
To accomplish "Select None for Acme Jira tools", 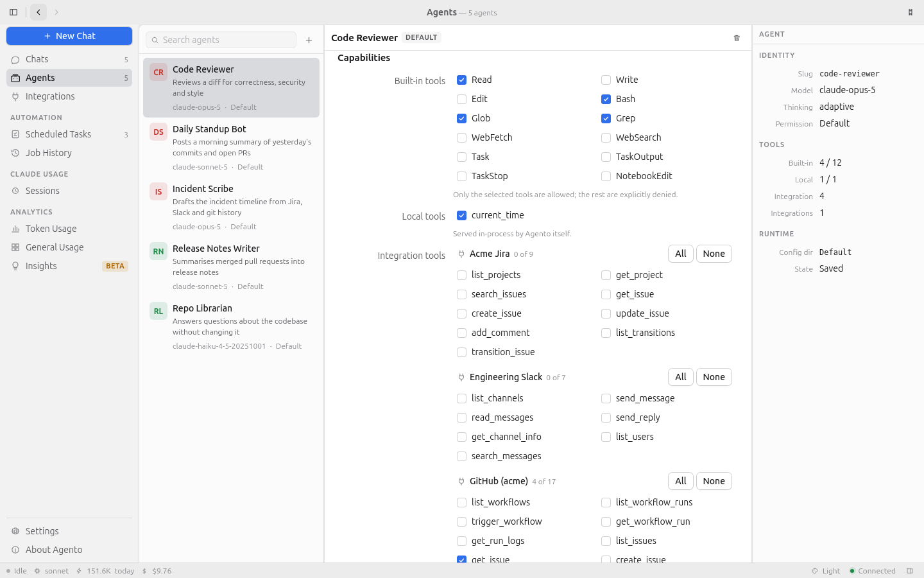I will [x=714, y=254].
